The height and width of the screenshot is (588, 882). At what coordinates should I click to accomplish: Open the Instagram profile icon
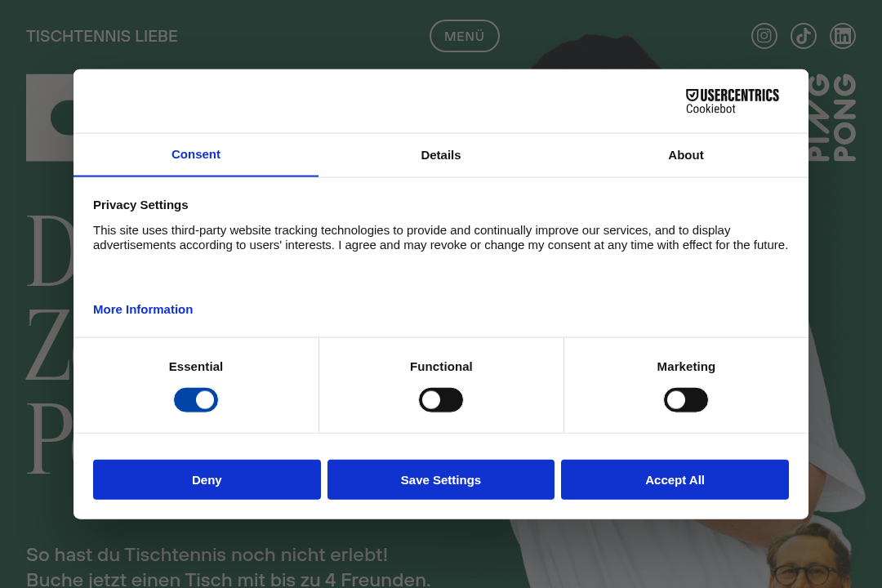pos(764,36)
